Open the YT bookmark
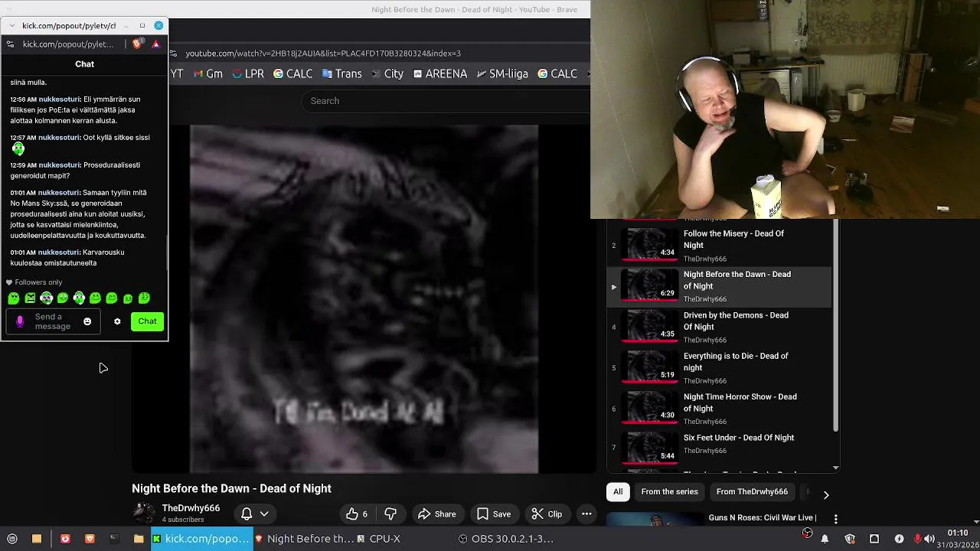 point(177,73)
